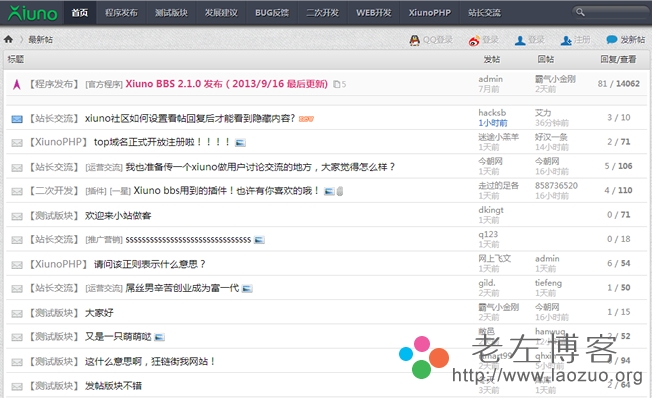
Task: Click the page count icon after 2.1.0 thread
Action: point(336,84)
